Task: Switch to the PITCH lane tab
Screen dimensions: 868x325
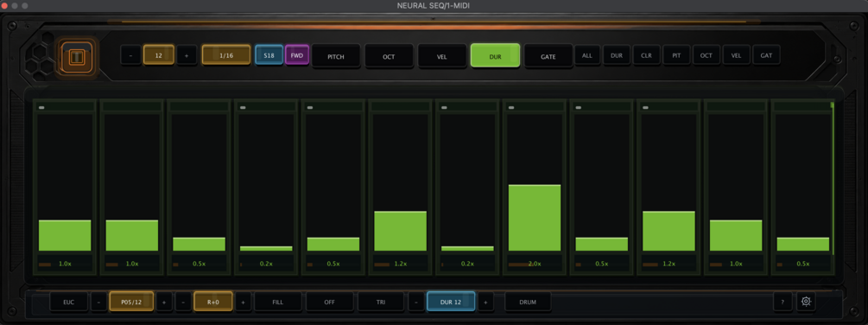Action: coord(336,56)
